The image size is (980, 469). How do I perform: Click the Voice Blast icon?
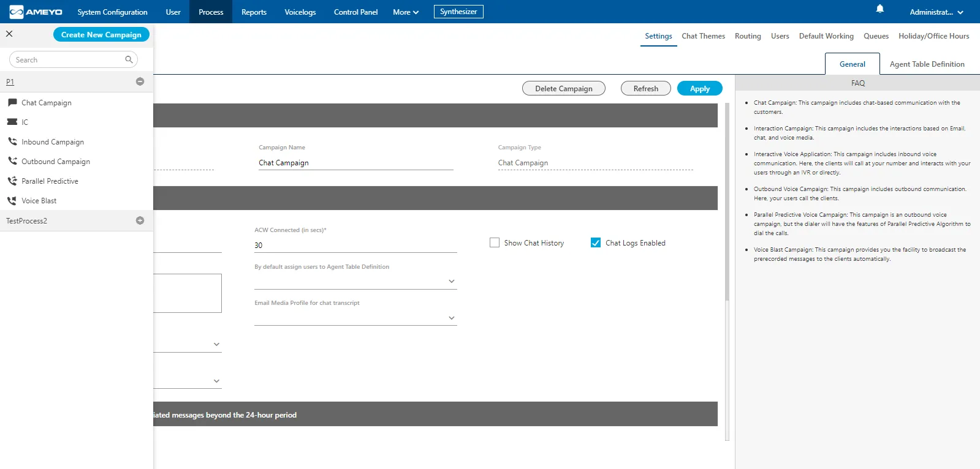coord(12,200)
